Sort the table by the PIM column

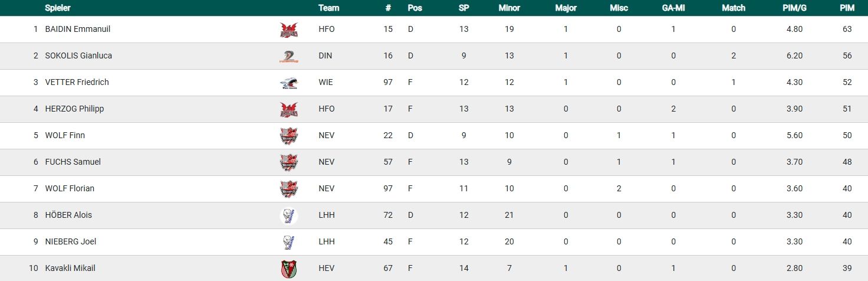coord(847,8)
